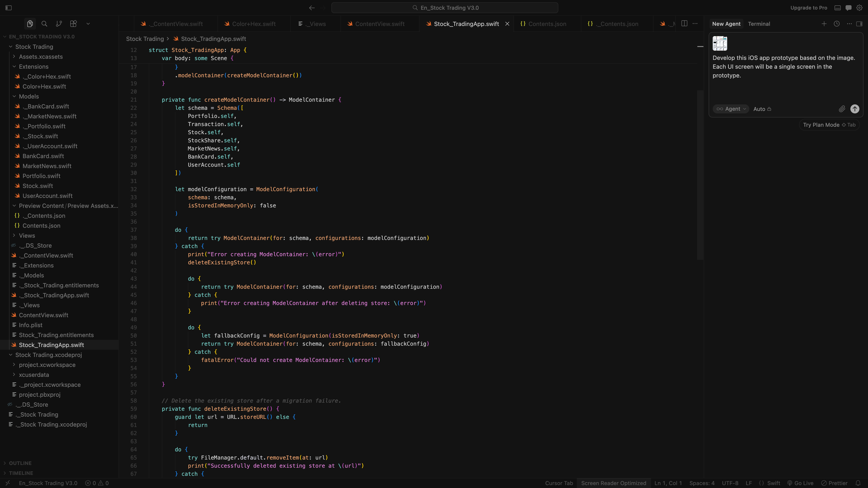Click Cursor Tab status item
The image size is (868, 488).
[x=559, y=483]
